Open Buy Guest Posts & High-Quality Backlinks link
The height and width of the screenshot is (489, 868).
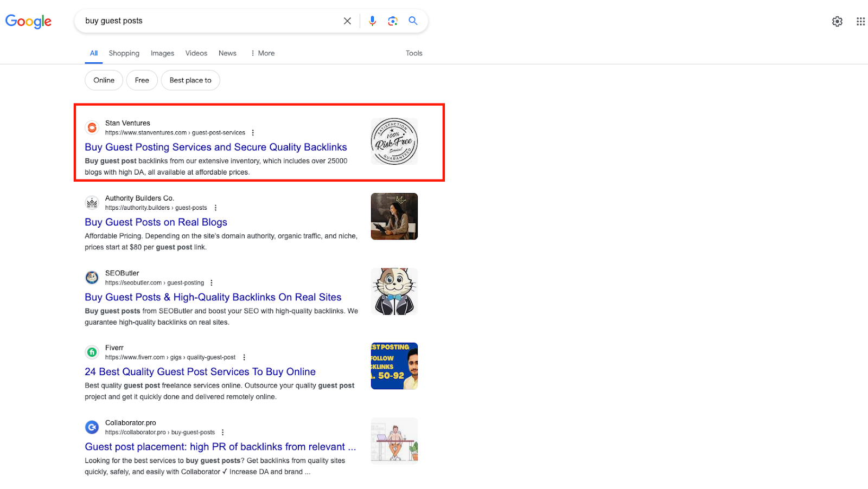[213, 297]
